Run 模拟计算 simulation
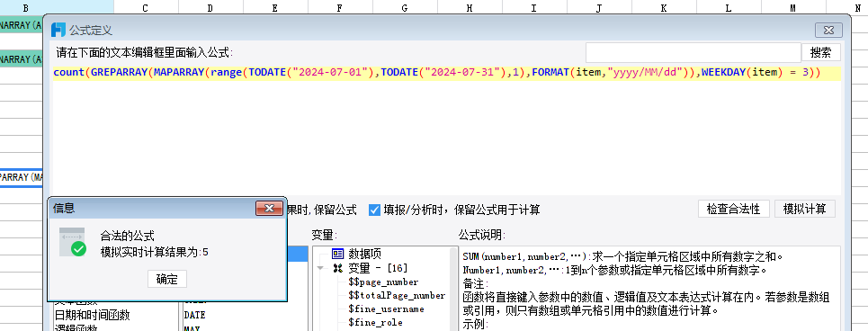Image resolution: width=868 pixels, height=331 pixels. pyautogui.click(x=805, y=210)
